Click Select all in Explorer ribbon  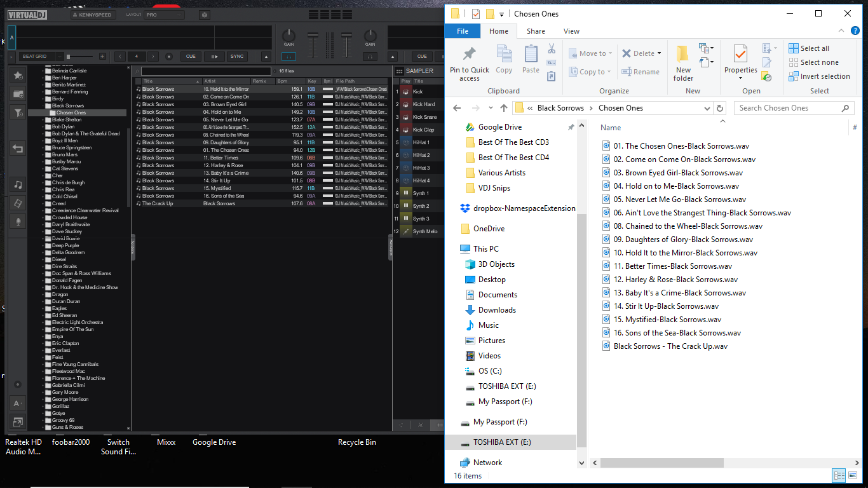pyautogui.click(x=809, y=48)
